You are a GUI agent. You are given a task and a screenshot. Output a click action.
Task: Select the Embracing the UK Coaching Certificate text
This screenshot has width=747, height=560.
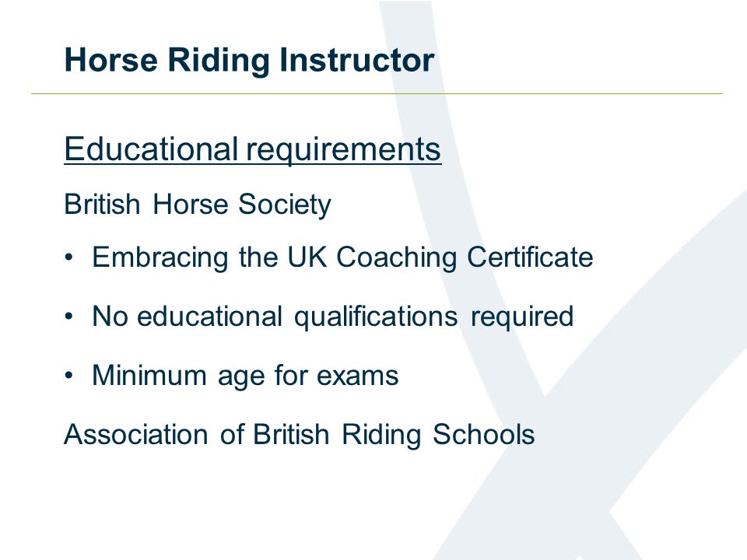click(342, 258)
